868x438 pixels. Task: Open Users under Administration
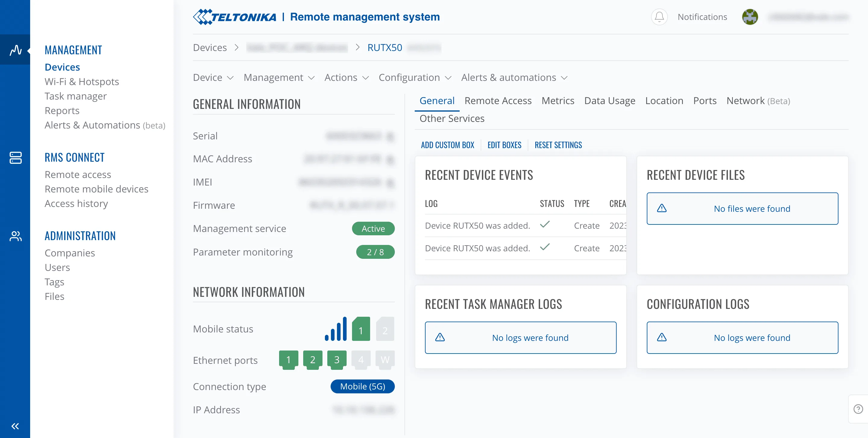click(57, 267)
